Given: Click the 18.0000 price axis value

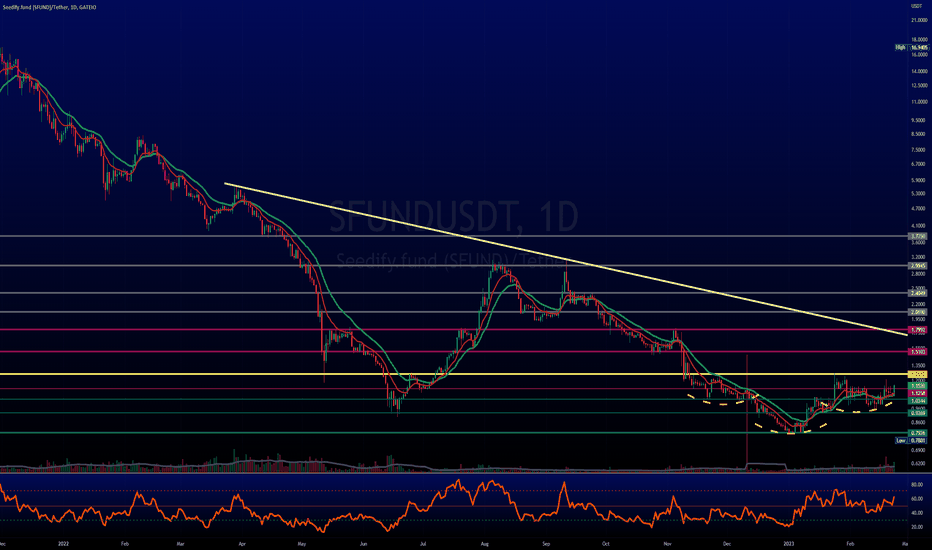Looking at the screenshot, I should click(918, 40).
